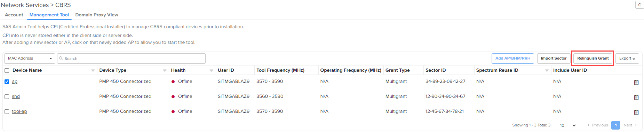Open clipboard icon for tool-ap row

(636, 112)
